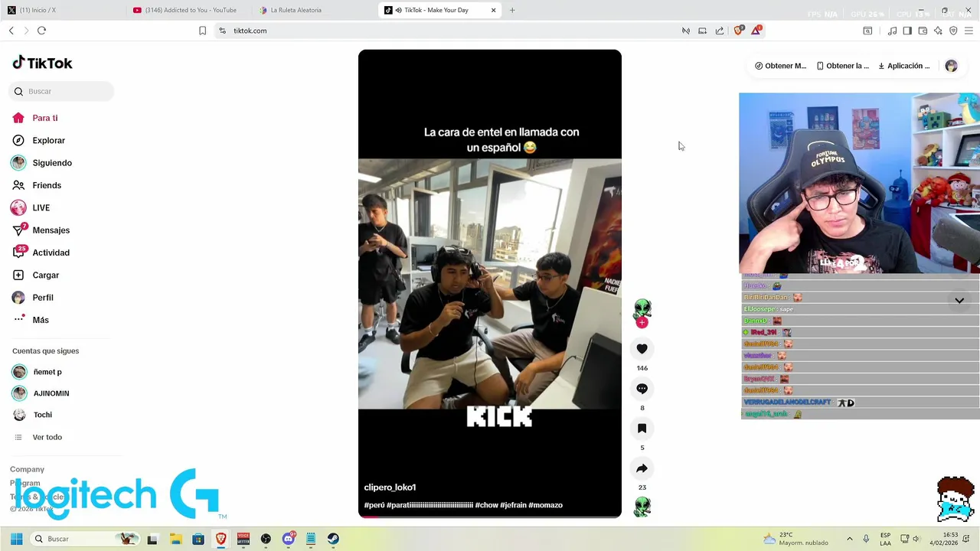Reload the current page

pos(41,31)
